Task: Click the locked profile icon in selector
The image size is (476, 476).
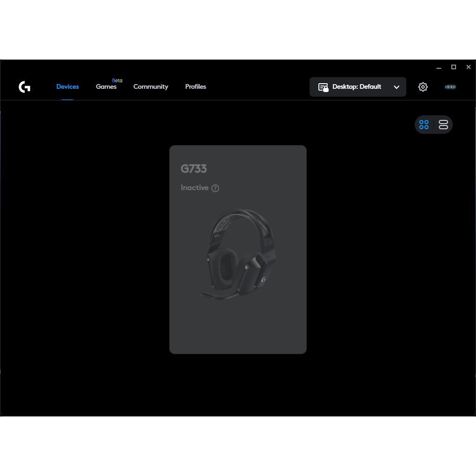Action: pyautogui.click(x=324, y=87)
